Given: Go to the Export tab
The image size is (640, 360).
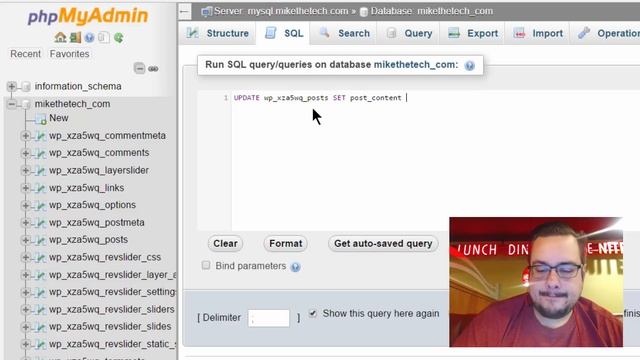Looking at the screenshot, I should tap(473, 33).
